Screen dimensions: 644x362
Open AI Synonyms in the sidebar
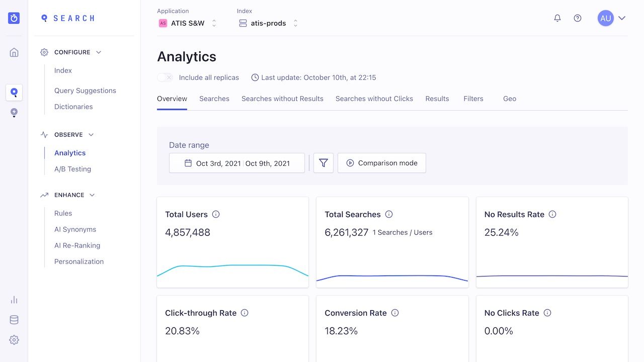point(75,229)
